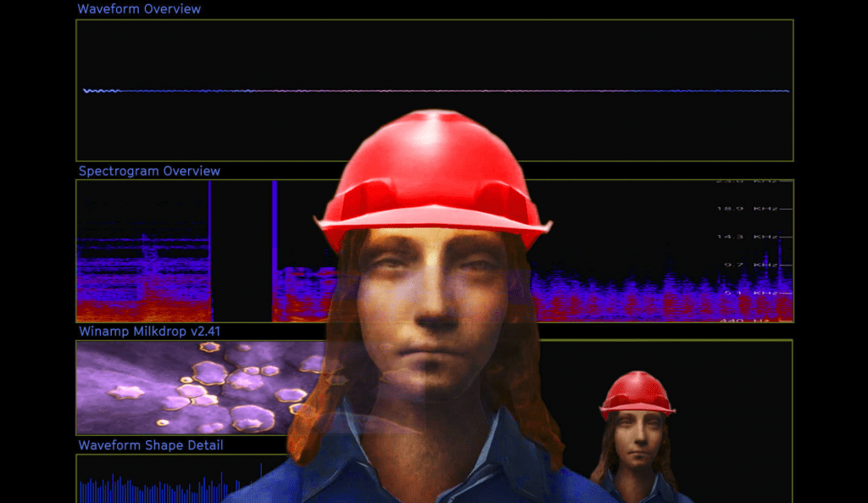
Task: Click the spectrogram heat map display
Action: click(x=435, y=251)
